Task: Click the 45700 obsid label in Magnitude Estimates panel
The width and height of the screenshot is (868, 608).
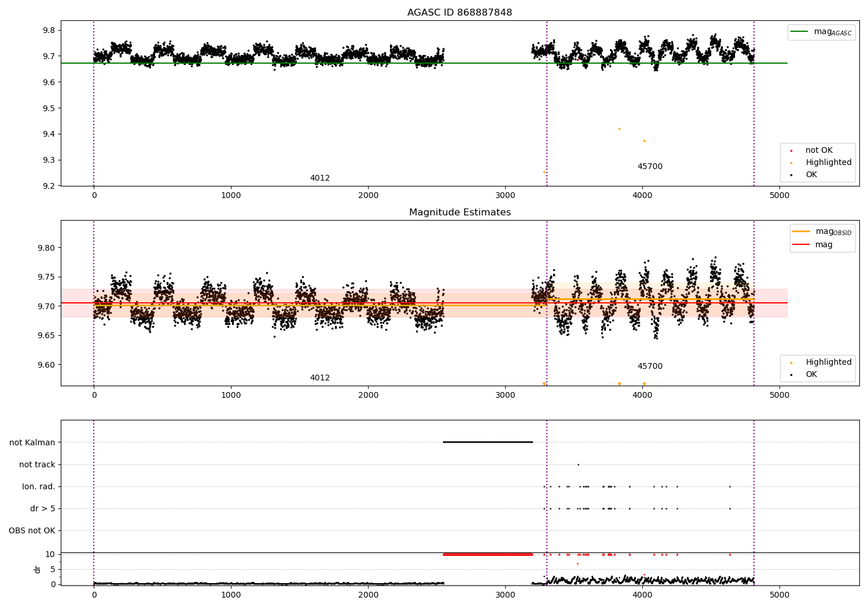Action: click(650, 367)
